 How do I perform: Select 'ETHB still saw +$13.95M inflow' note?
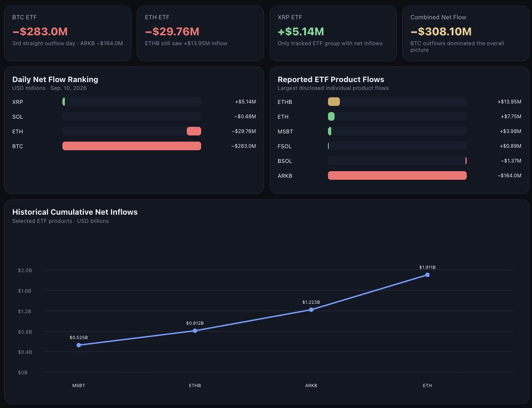click(186, 43)
